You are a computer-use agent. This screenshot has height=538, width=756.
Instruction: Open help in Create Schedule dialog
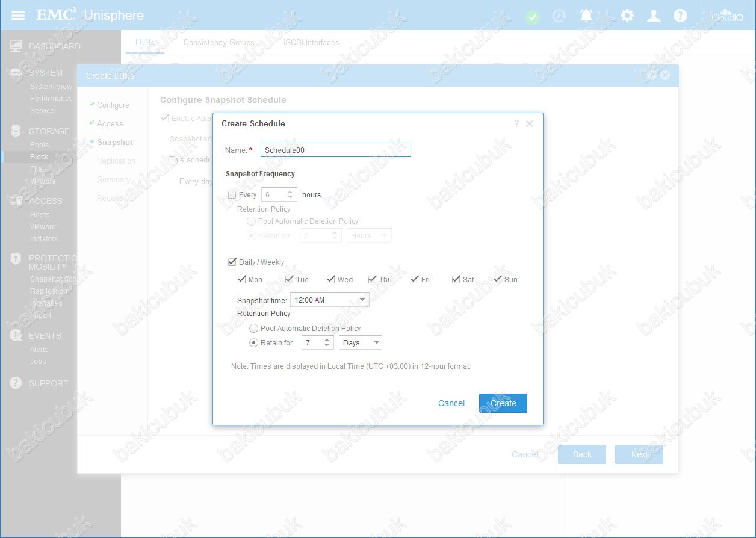(516, 123)
